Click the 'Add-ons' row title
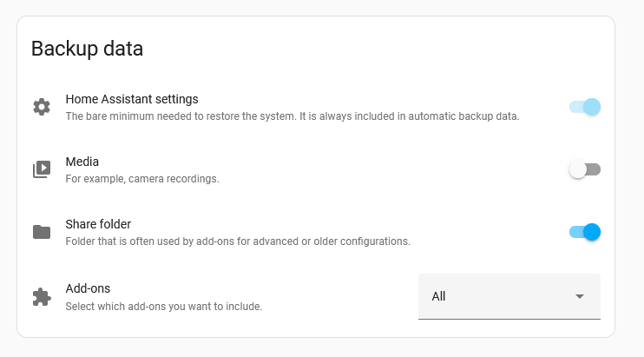Image resolution: width=644 pixels, height=357 pixels. [88, 288]
